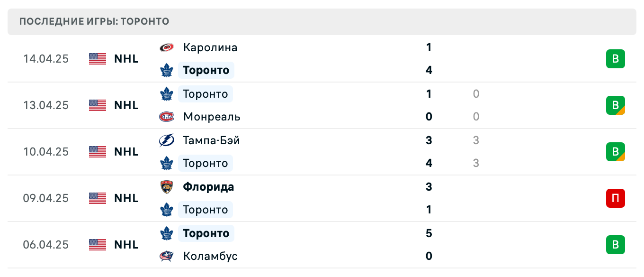This screenshot has width=644, height=277.
Task: Toggle the red П badge for the Флорида match
Action: (x=616, y=198)
